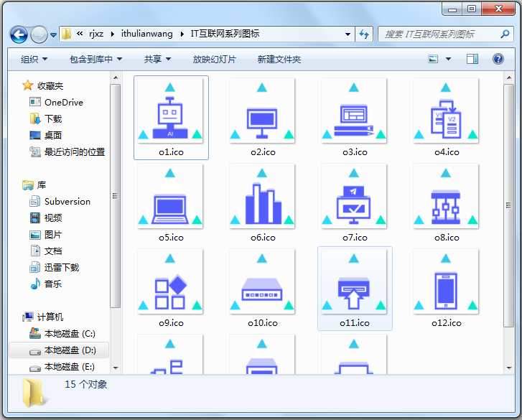Select the o7.ico checkmark monitor icon file
The width and height of the screenshot is (522, 420).
355,202
